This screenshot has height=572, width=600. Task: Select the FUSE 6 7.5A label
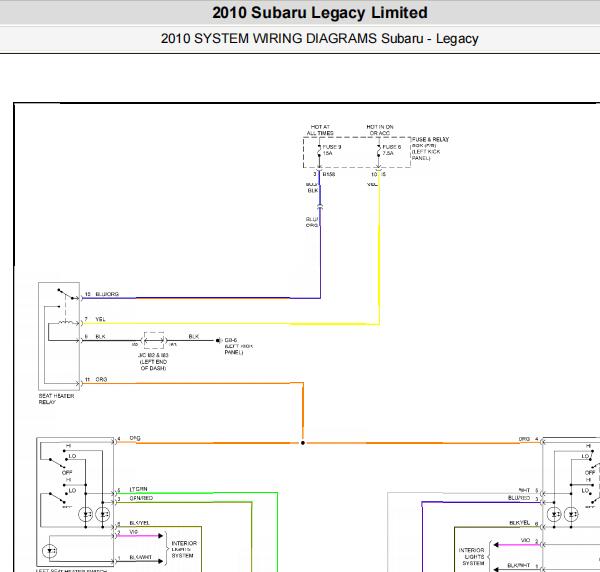tap(391, 150)
